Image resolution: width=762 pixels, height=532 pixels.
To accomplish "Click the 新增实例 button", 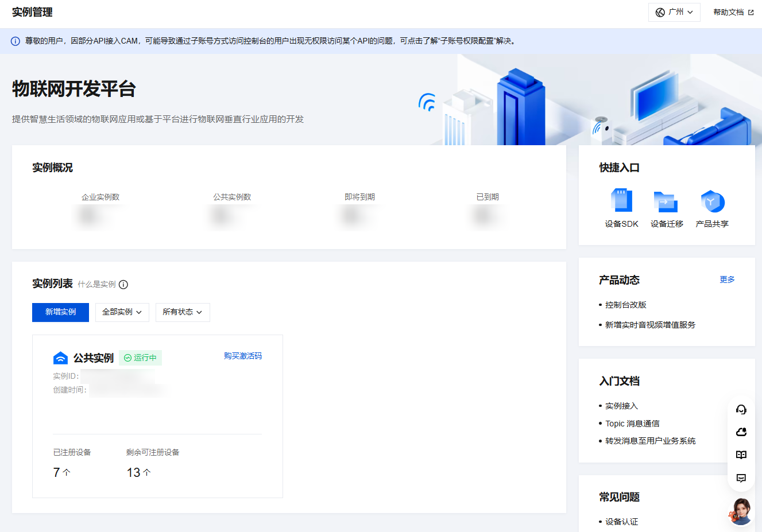I will coord(60,312).
